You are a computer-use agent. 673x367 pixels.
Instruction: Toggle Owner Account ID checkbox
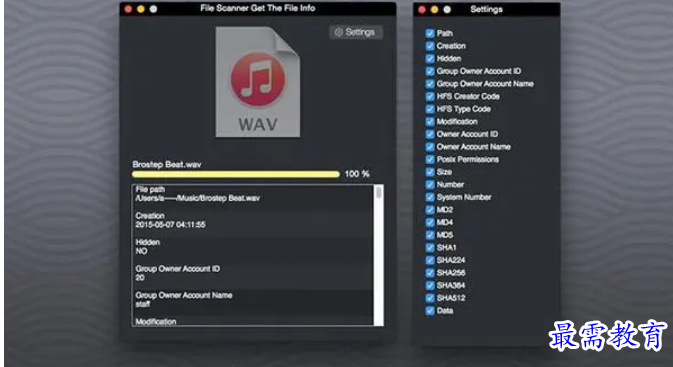point(430,134)
